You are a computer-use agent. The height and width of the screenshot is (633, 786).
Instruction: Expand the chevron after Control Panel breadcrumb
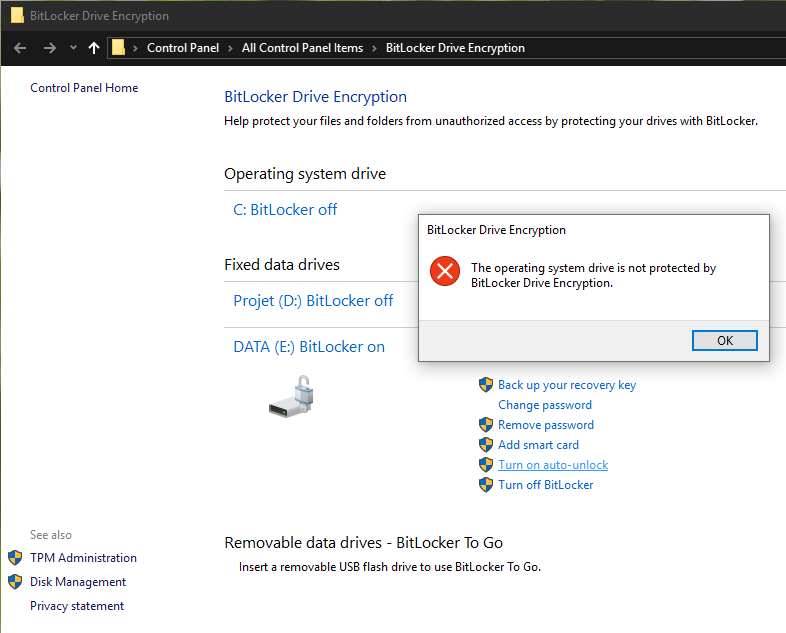point(230,49)
